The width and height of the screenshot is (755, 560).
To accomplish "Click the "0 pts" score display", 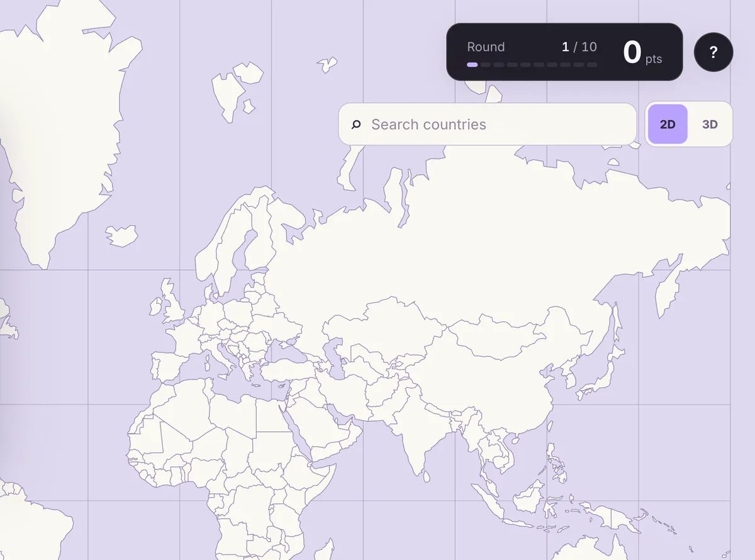I will click(642, 52).
